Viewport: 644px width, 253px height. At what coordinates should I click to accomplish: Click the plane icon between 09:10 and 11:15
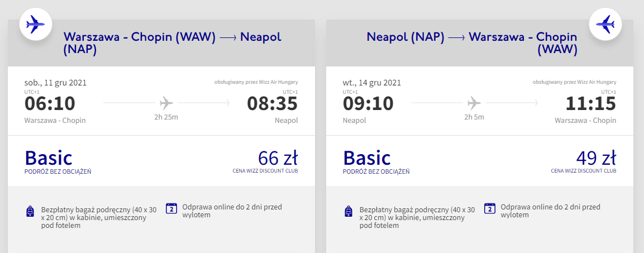coord(474,103)
